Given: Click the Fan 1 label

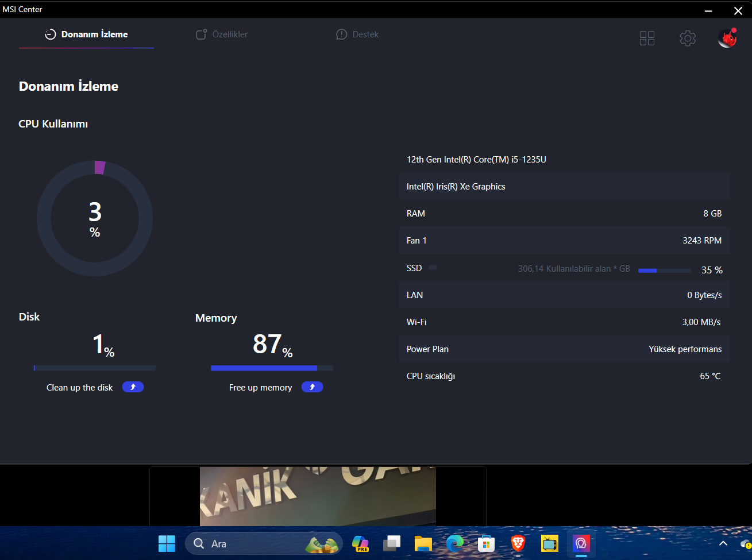Looking at the screenshot, I should pyautogui.click(x=417, y=241).
